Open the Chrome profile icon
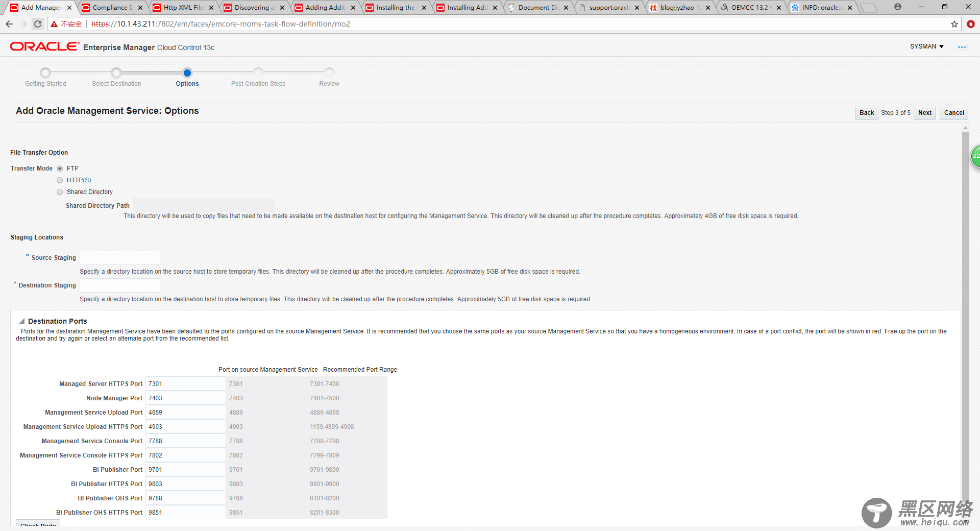 tap(898, 7)
